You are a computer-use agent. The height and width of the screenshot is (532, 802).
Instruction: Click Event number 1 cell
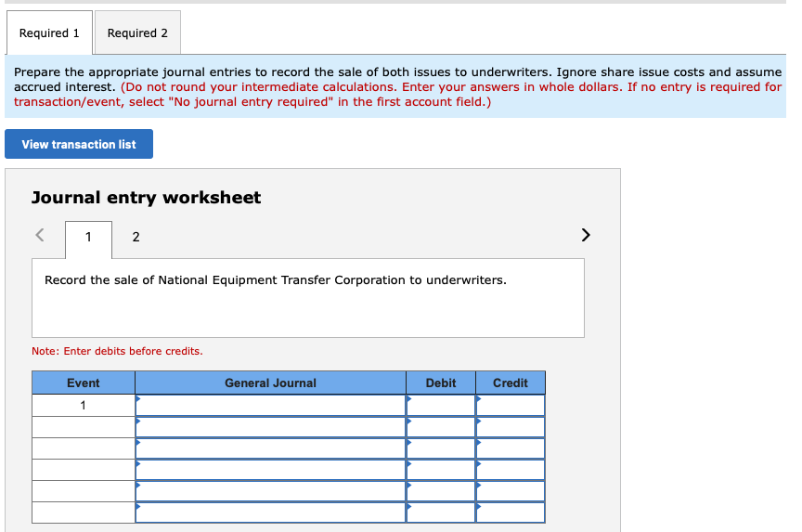(84, 405)
